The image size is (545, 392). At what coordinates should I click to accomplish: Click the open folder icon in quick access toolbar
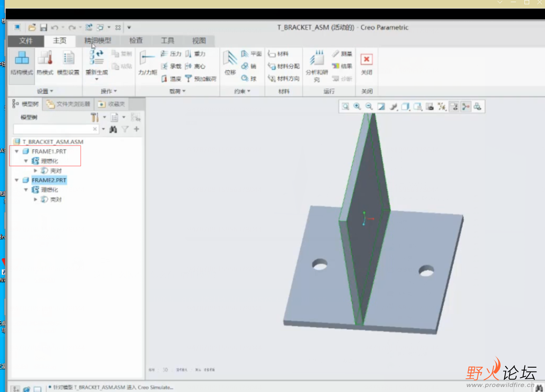32,27
